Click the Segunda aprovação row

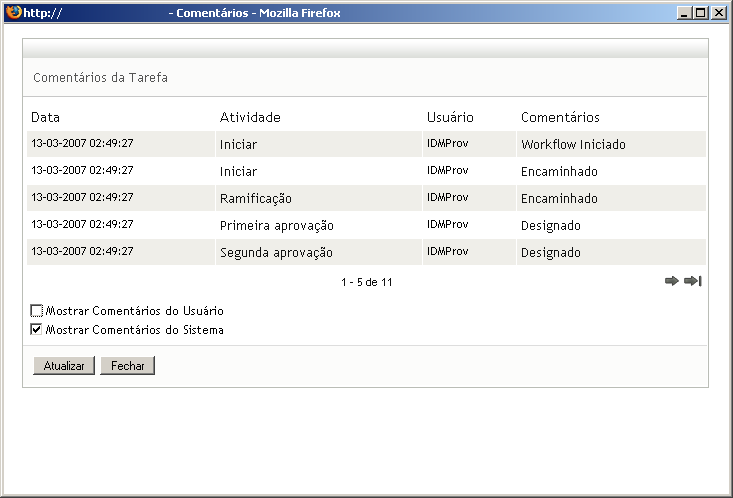click(276, 252)
